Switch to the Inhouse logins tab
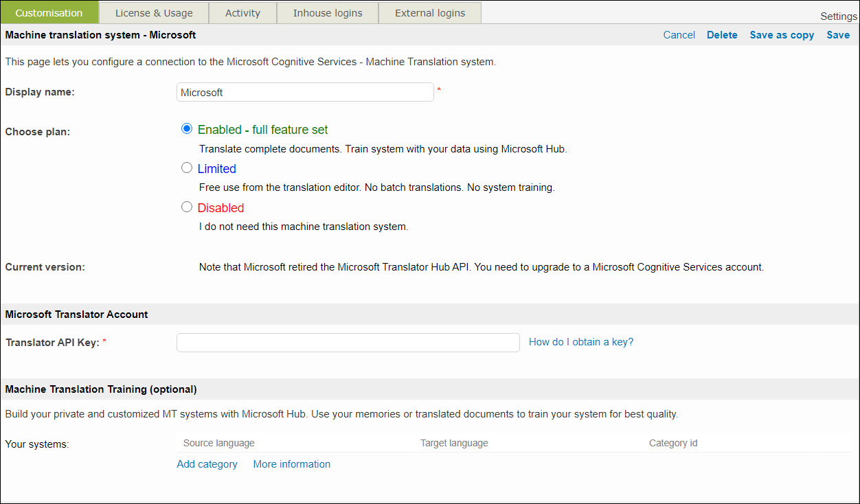 coord(328,12)
